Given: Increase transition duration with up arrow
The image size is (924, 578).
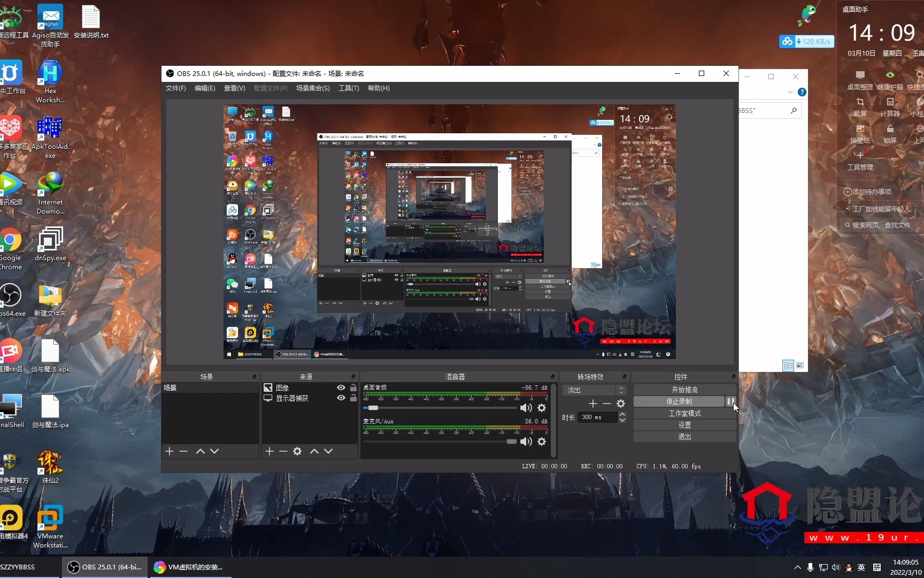Looking at the screenshot, I should tap(622, 414).
